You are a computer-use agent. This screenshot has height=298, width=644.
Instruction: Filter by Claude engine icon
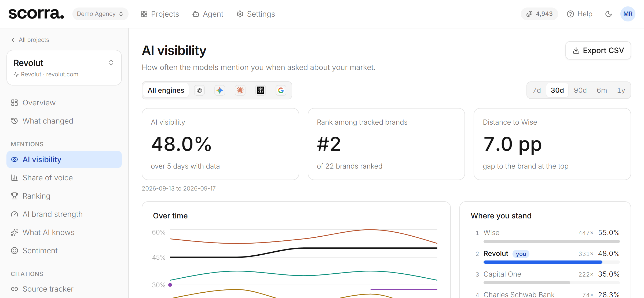coord(240,90)
